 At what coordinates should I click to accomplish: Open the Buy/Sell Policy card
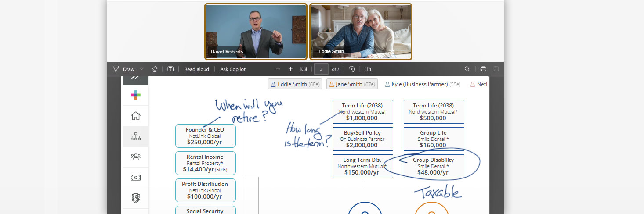point(363,139)
